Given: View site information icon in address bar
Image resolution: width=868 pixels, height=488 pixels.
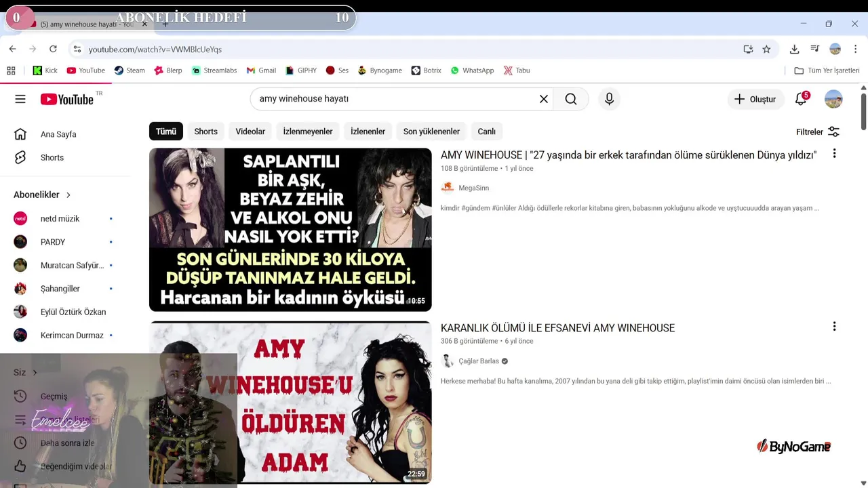Looking at the screenshot, I should [77, 49].
